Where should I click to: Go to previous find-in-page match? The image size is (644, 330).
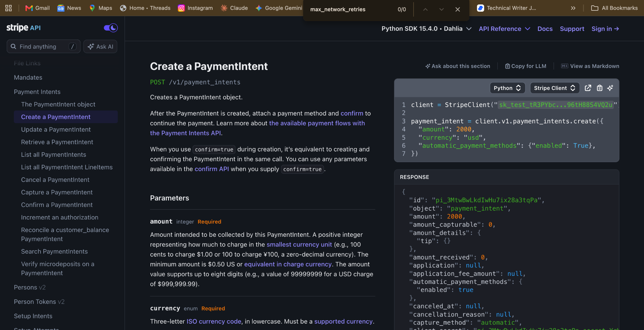(x=425, y=9)
